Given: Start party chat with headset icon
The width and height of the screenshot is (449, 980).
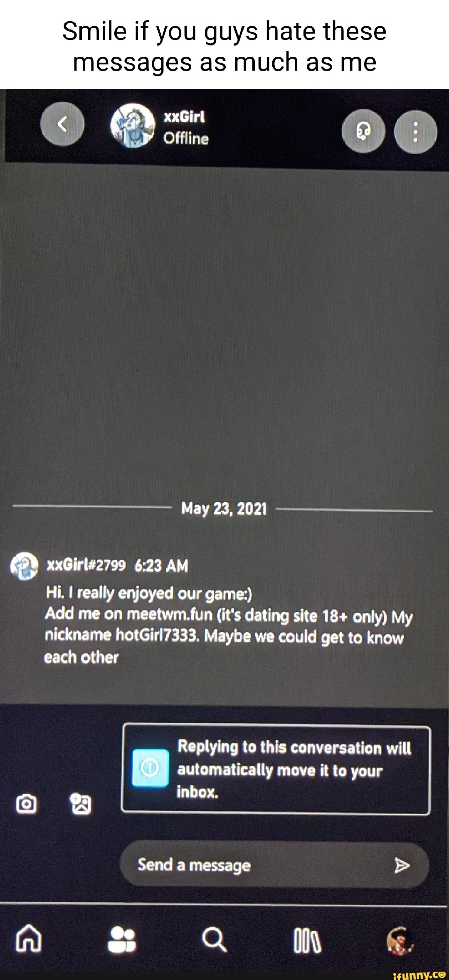Looking at the screenshot, I should click(x=363, y=131).
